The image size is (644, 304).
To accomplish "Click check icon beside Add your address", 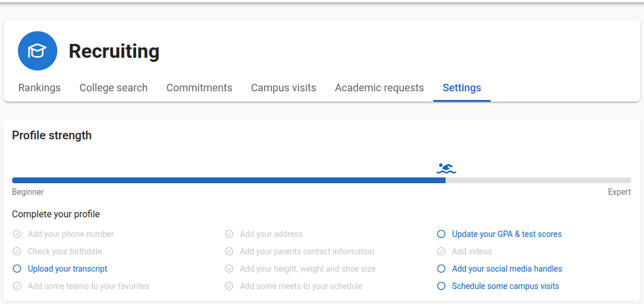I will [229, 234].
